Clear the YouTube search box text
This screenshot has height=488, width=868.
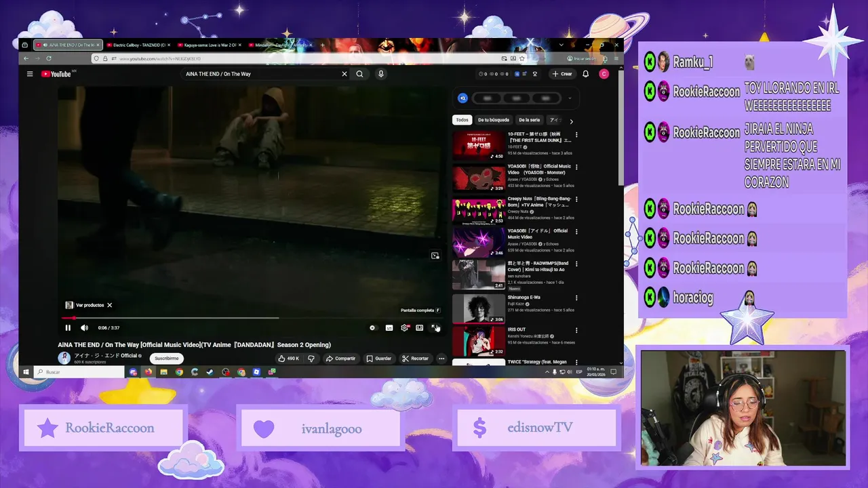[x=344, y=74]
